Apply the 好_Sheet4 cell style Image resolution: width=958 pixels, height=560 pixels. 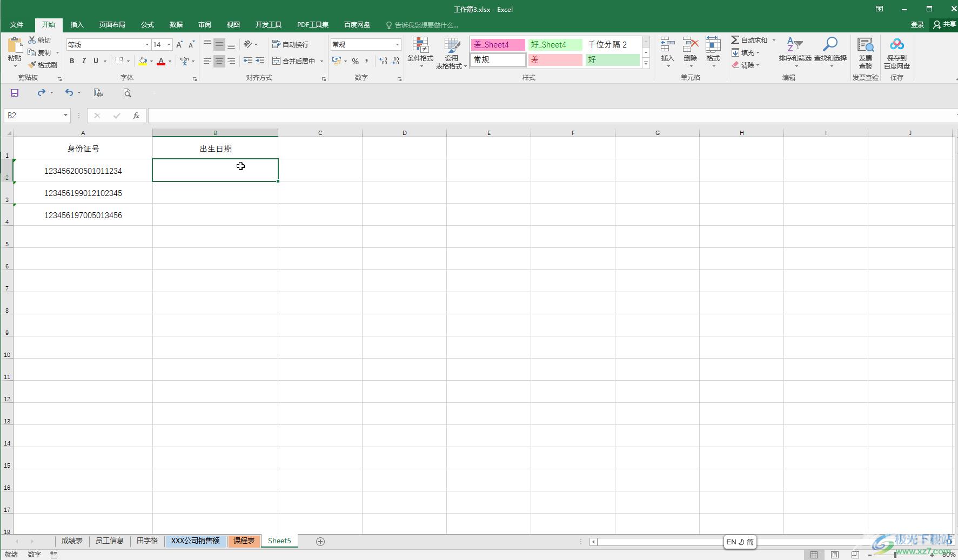[x=555, y=44]
